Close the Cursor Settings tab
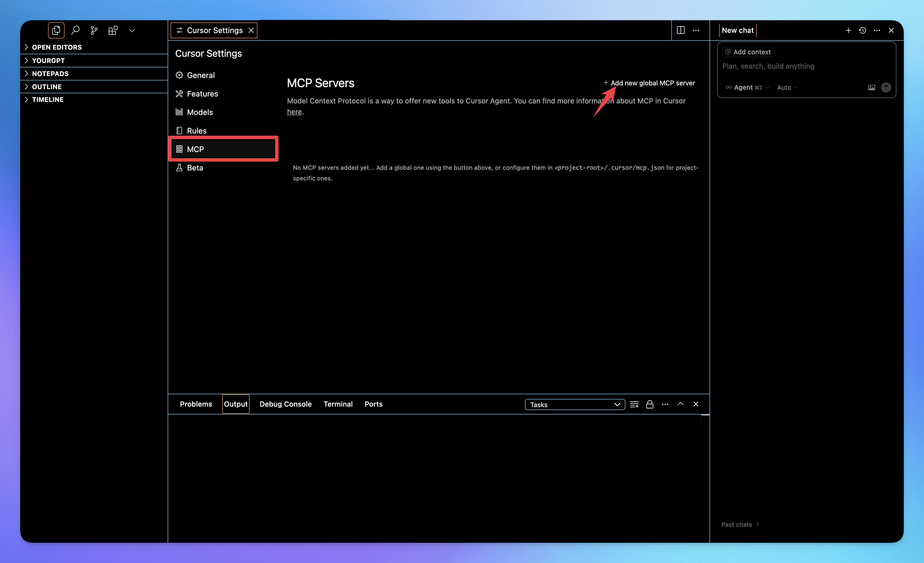The height and width of the screenshot is (563, 924). (251, 30)
